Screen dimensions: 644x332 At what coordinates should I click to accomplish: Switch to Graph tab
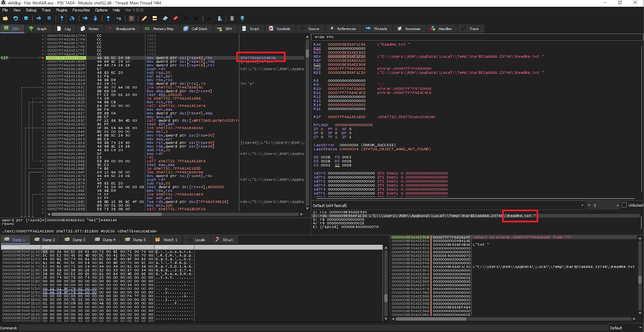click(x=38, y=29)
